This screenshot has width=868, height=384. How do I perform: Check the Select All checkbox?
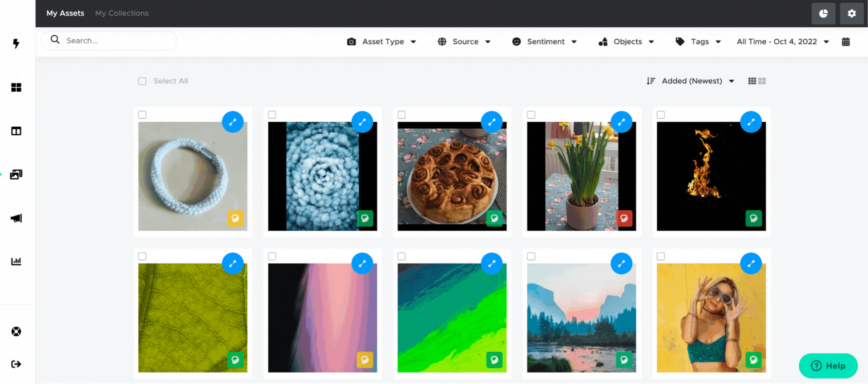pyautogui.click(x=142, y=81)
